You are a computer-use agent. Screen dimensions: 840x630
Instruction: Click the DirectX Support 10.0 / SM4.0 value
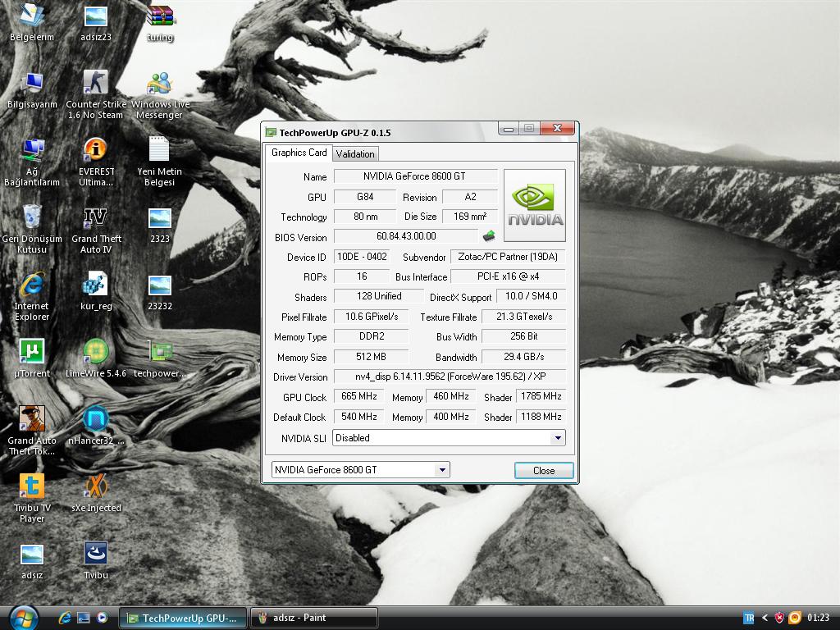click(x=531, y=296)
